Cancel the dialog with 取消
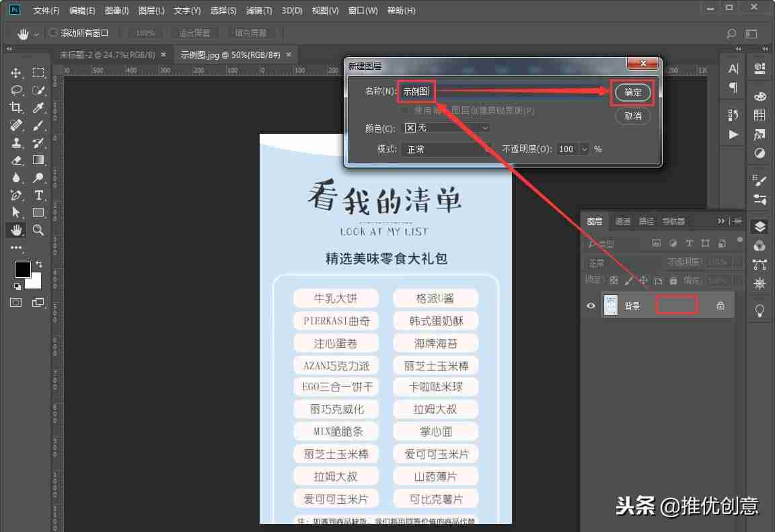The height and width of the screenshot is (532, 775). (632, 116)
